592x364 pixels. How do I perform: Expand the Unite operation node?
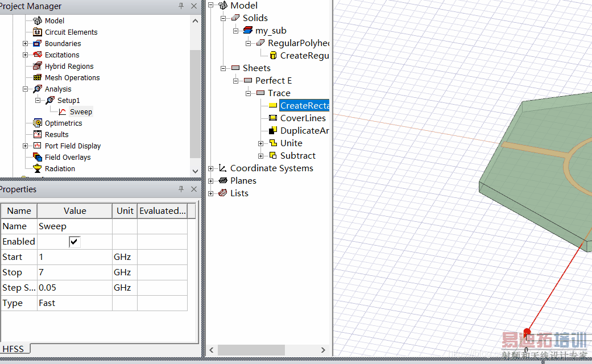260,143
